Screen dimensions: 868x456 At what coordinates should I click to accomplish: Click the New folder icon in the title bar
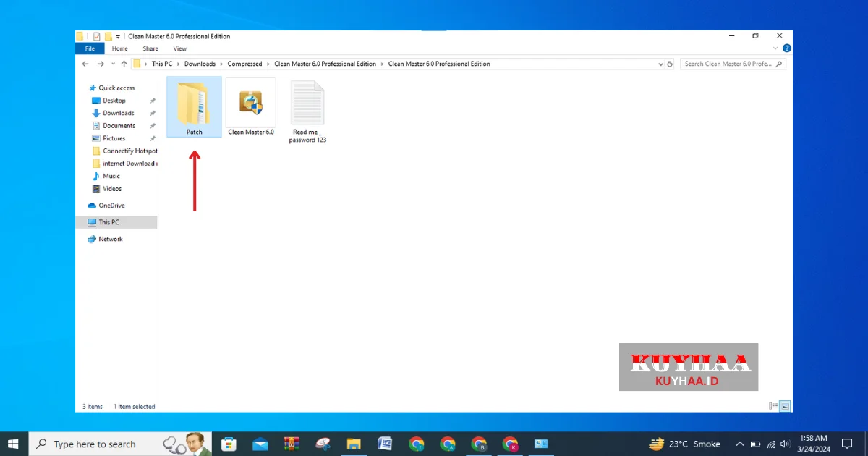click(x=108, y=36)
